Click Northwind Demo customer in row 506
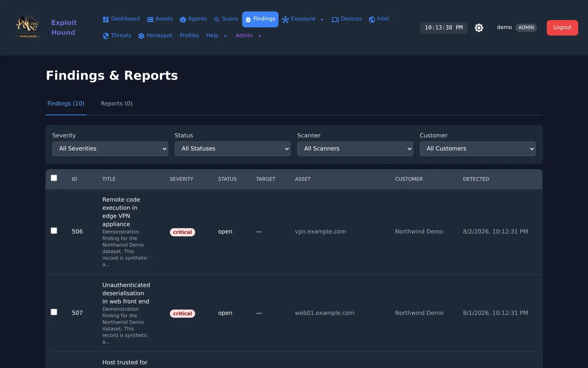The height and width of the screenshot is (368, 588). click(419, 231)
